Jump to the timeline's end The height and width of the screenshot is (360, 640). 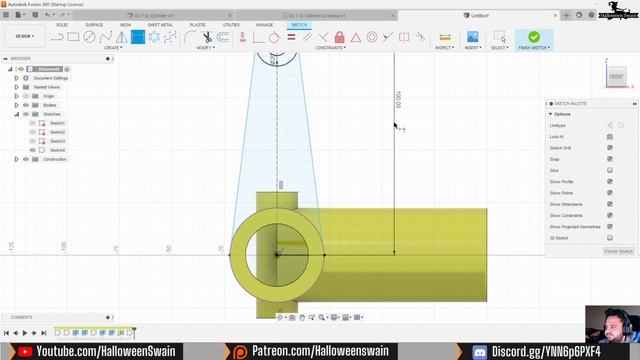44,333
